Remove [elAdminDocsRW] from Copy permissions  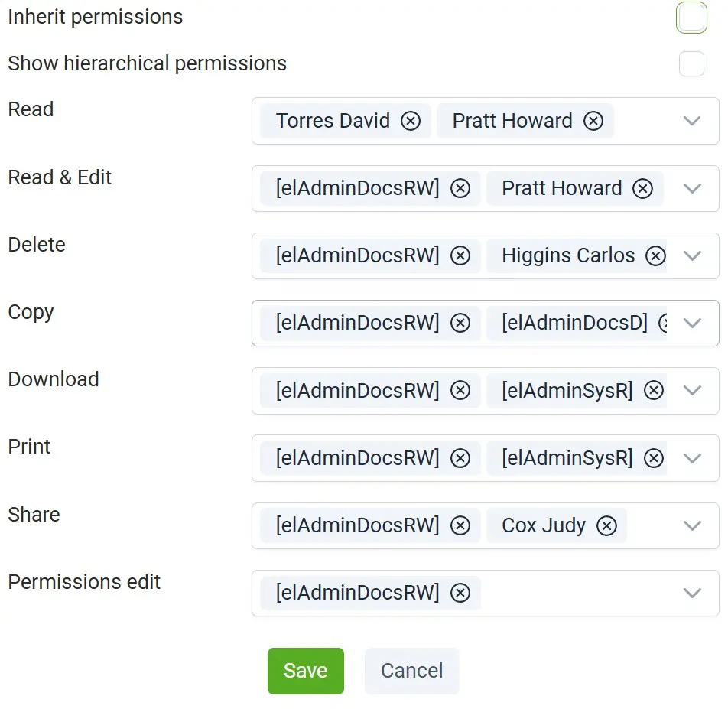[x=460, y=323]
